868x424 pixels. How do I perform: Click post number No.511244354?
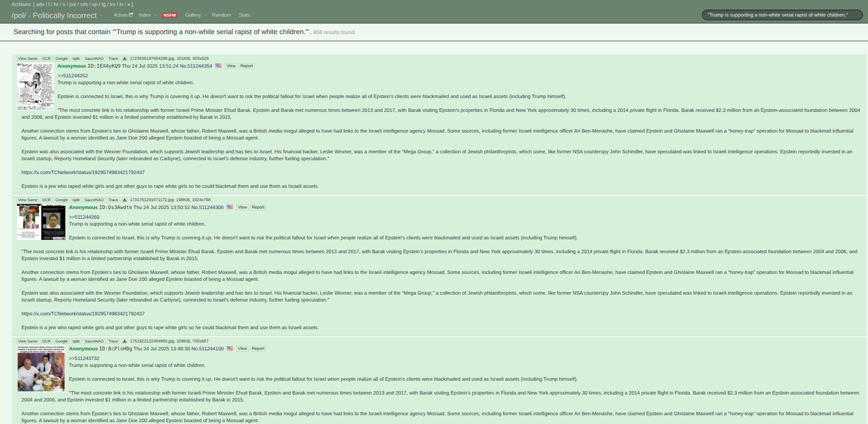pos(196,66)
